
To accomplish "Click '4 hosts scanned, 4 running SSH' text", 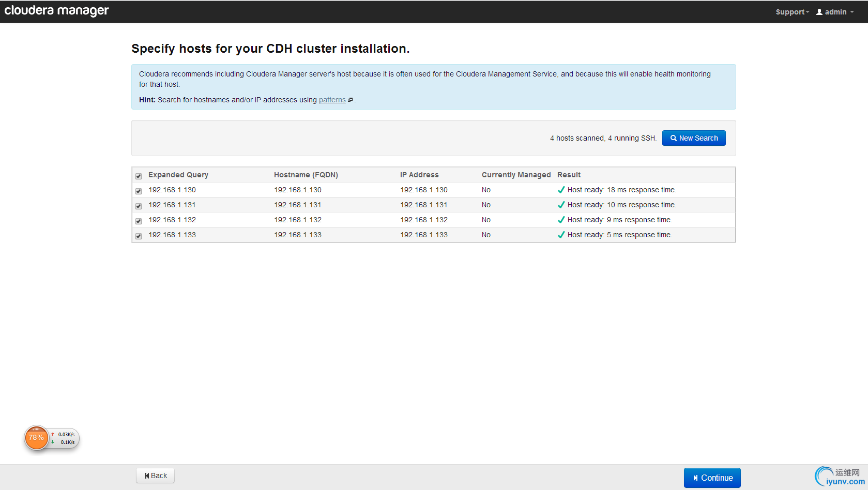I will point(603,138).
